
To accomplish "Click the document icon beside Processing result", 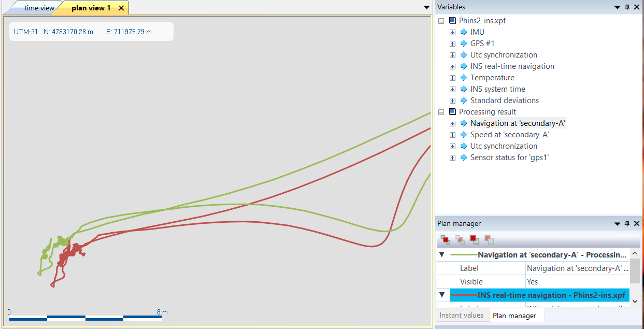I will tap(452, 112).
